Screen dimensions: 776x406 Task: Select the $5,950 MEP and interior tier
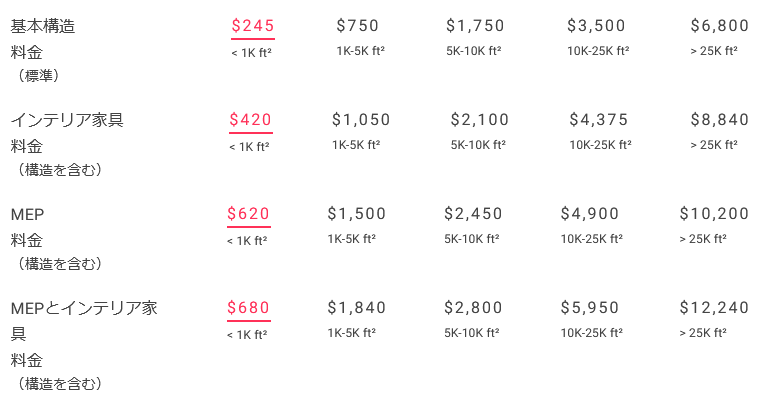coord(590,308)
